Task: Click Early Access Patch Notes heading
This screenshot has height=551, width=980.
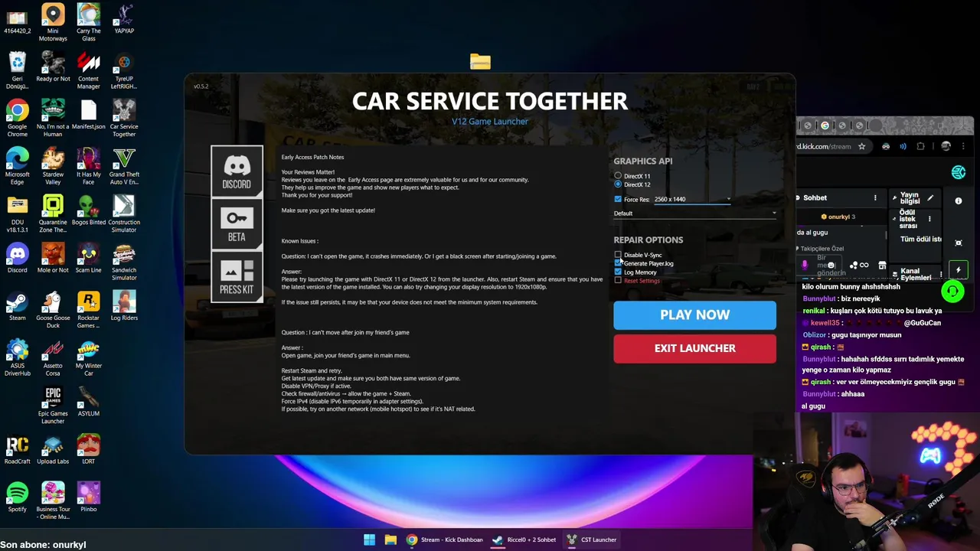Action: pyautogui.click(x=312, y=157)
